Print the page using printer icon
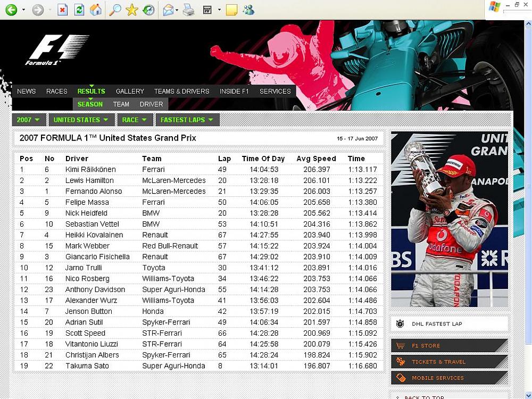Viewport: 532px width, 399px height. click(x=188, y=10)
